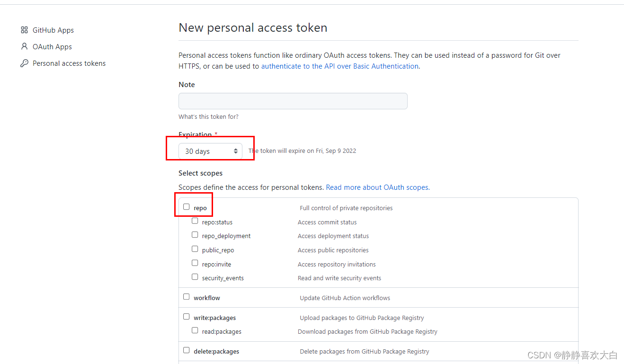
Task: Click the Personal access tokens key icon
Action: pos(25,63)
